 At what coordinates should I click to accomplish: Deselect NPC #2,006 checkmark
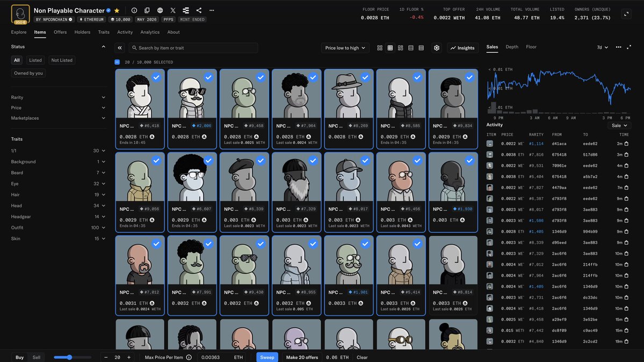click(208, 77)
